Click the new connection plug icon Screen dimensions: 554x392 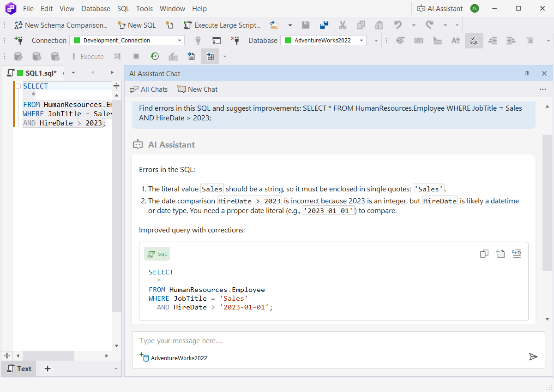click(x=19, y=40)
